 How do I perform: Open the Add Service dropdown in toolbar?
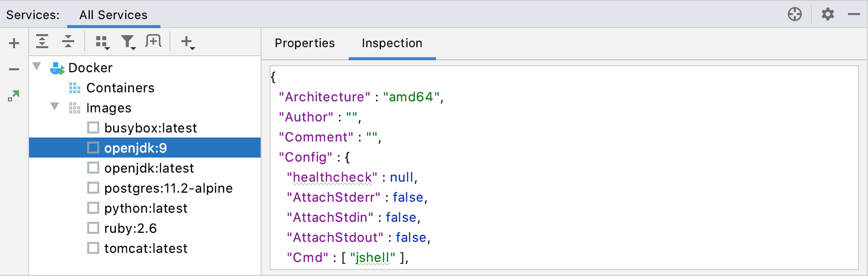pyautogui.click(x=188, y=43)
